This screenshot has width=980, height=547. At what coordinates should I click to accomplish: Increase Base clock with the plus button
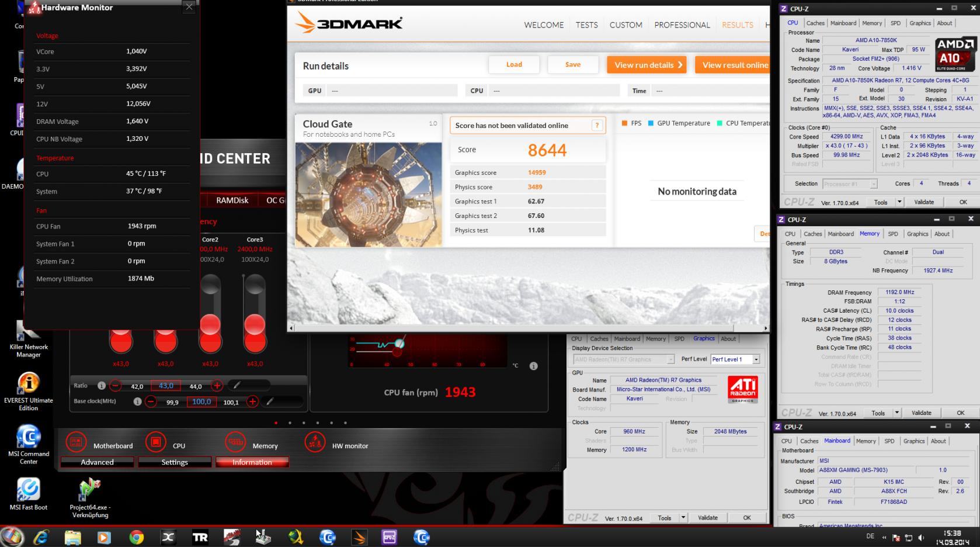coord(252,401)
